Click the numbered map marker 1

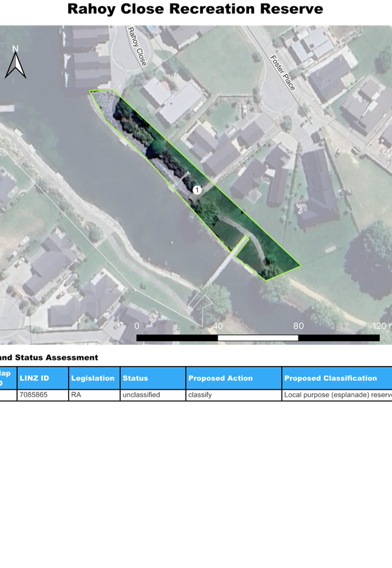coord(197,190)
